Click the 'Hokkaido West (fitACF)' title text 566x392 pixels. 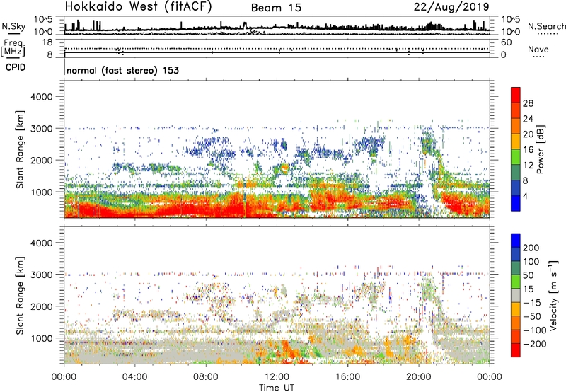(138, 6)
